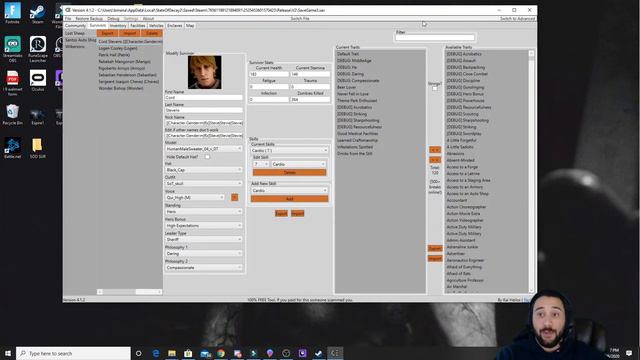Open the Windows Start menu
Image resolution: width=640 pixels, height=360 pixels.
click(x=8, y=353)
